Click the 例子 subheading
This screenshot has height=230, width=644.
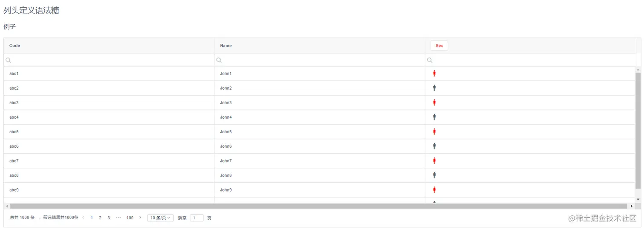(9, 26)
